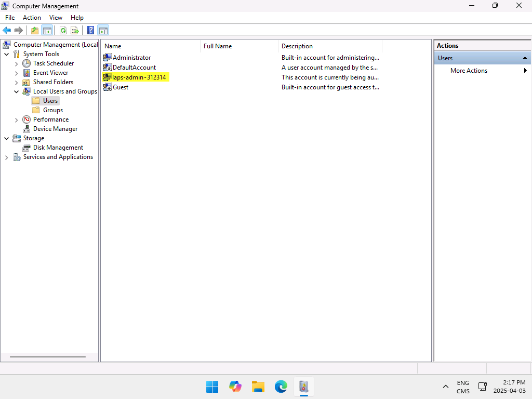Select Device Manager in the tree

click(55, 129)
